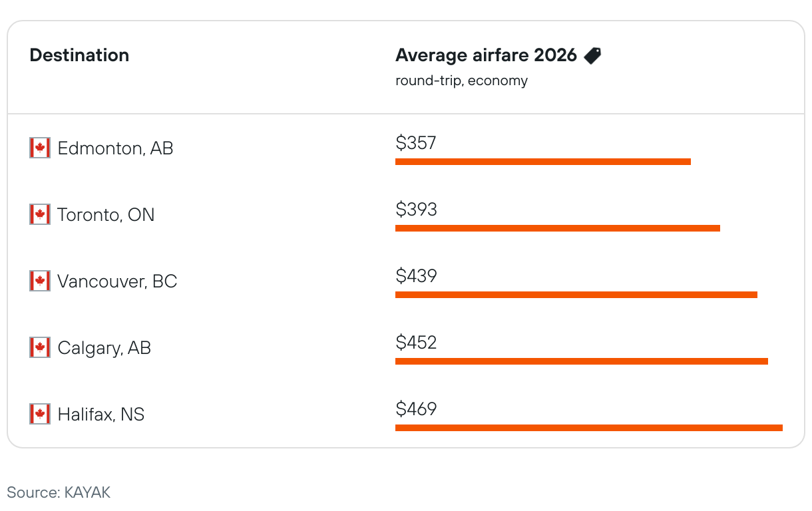Select the Toronto, ON destination
This screenshot has width=812, height=511.
[x=106, y=214]
